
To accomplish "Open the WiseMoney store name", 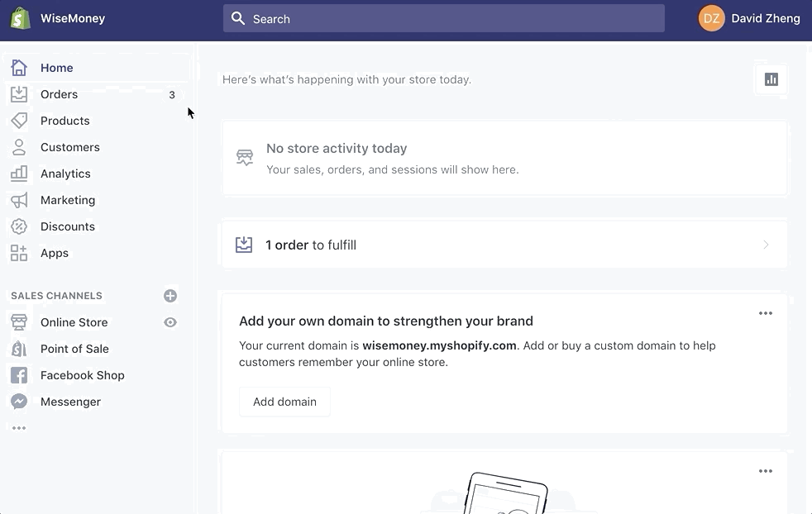I will 73,18.
